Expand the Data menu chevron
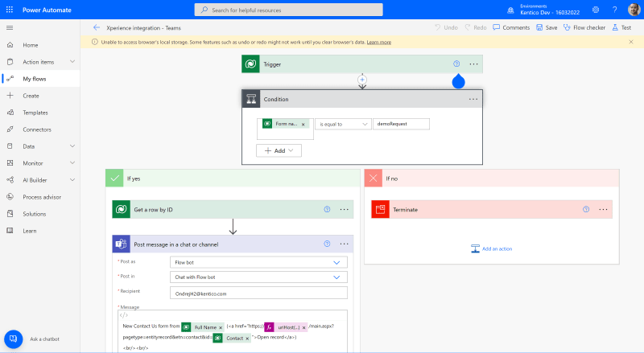 tap(72, 146)
